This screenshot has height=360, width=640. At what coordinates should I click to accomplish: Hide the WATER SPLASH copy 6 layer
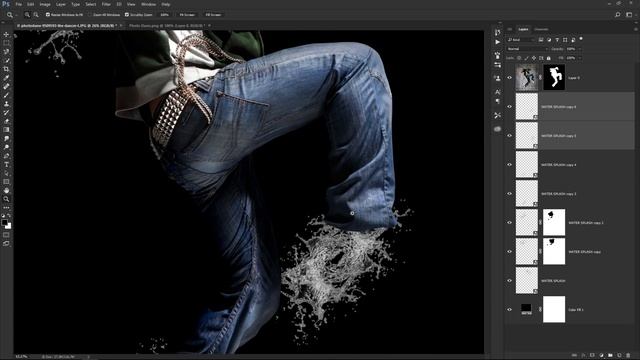coord(509,107)
